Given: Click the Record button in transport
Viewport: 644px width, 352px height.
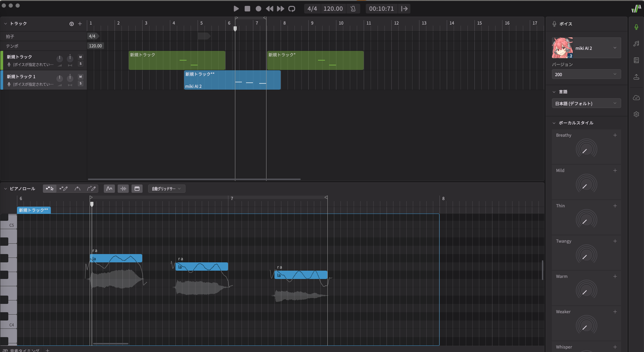Looking at the screenshot, I should pos(258,9).
